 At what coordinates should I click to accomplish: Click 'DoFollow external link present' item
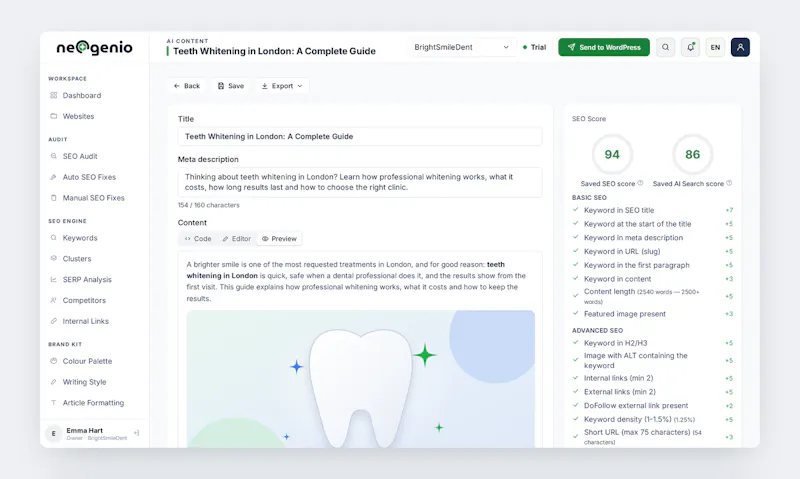[x=653, y=406]
